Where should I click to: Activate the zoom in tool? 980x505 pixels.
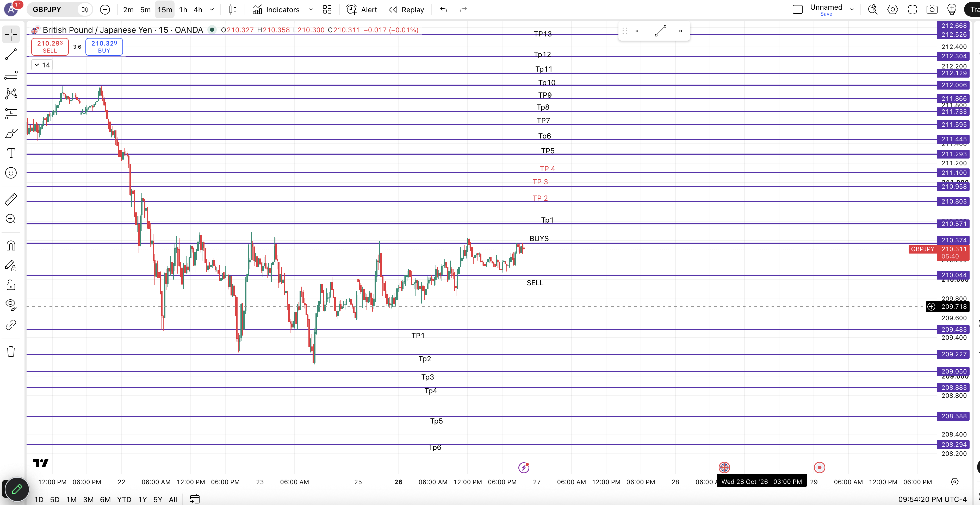pos(11,219)
